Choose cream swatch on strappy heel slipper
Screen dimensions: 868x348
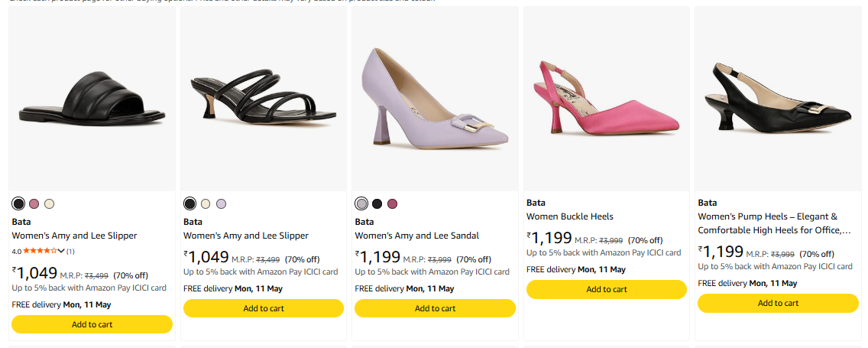[206, 204]
